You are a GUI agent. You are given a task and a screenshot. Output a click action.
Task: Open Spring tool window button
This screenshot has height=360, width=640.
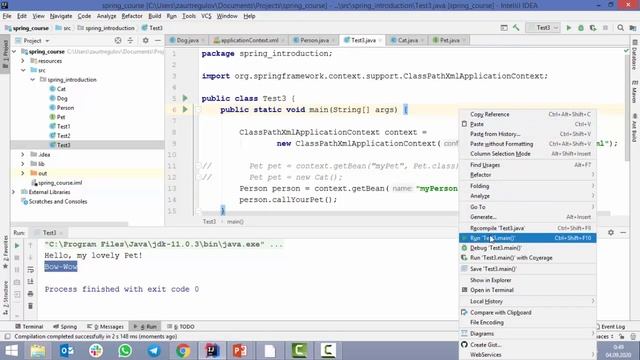(x=65, y=327)
